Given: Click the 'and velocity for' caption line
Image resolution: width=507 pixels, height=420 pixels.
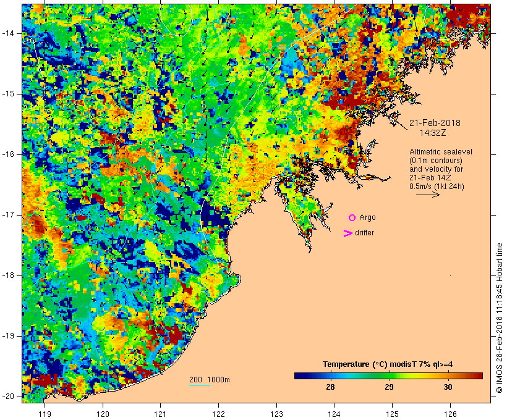Looking at the screenshot, I should point(436,169).
